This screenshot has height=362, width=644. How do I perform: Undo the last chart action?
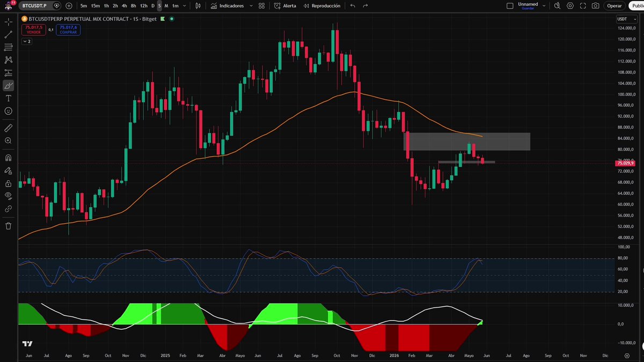[353, 6]
